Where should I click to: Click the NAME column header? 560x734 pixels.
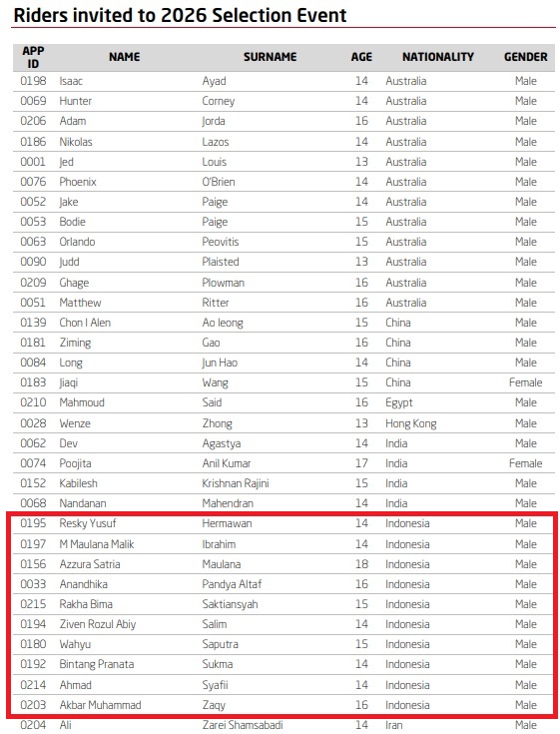click(x=124, y=57)
